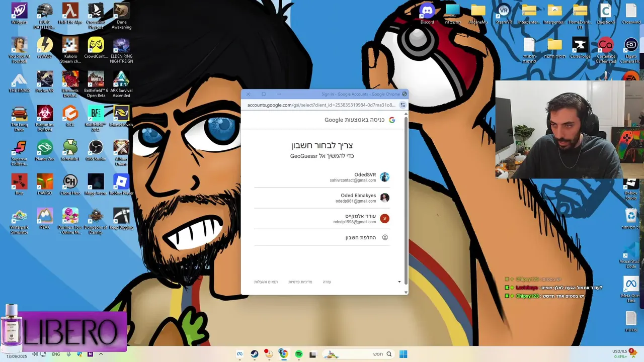This screenshot has width=644, height=362.
Task: Open the reWASD desktop icon
Action: pos(45,48)
